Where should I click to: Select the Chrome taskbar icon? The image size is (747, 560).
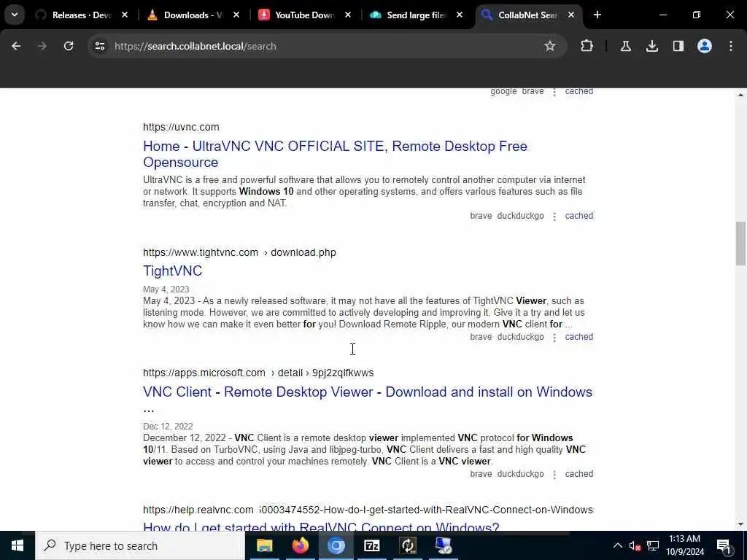(x=336, y=545)
